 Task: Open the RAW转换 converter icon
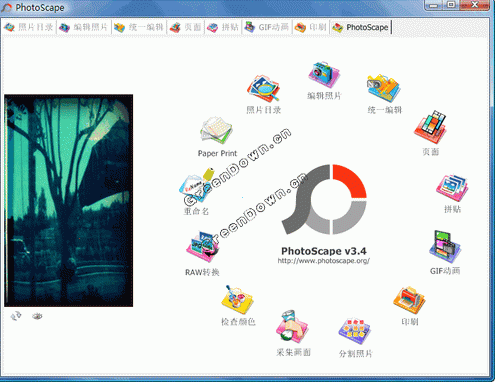coord(203,246)
